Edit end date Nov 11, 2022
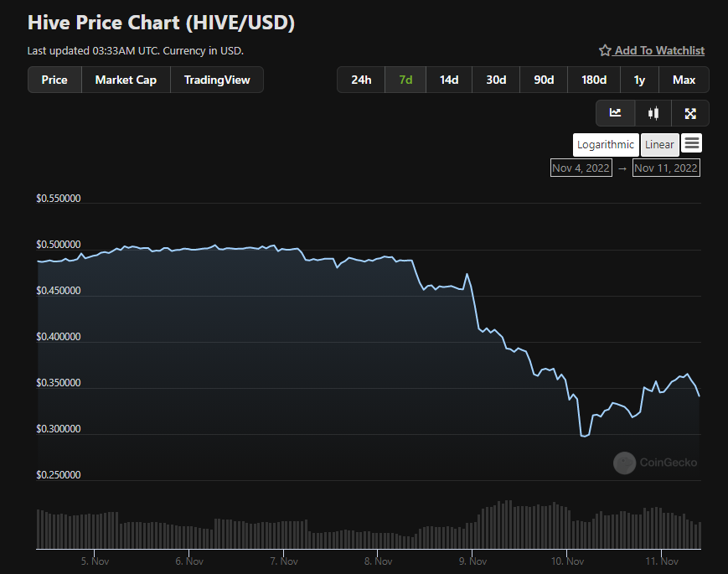The image size is (728, 574). pyautogui.click(x=666, y=168)
